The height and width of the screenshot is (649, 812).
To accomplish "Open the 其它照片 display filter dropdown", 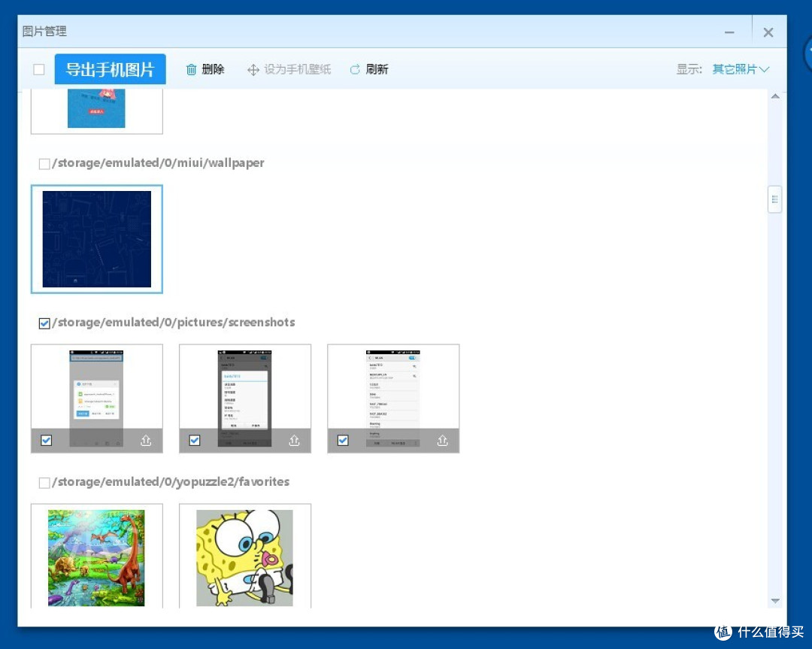I will (x=741, y=69).
